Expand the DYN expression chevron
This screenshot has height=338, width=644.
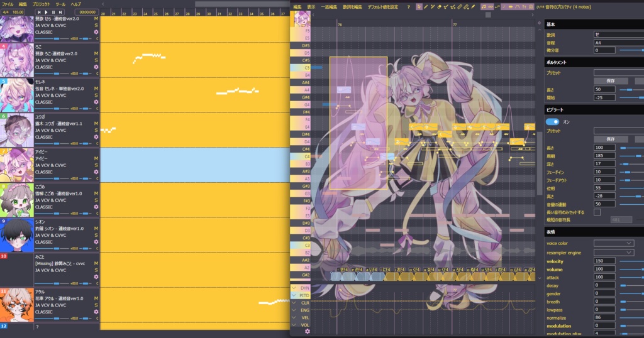pos(294,288)
